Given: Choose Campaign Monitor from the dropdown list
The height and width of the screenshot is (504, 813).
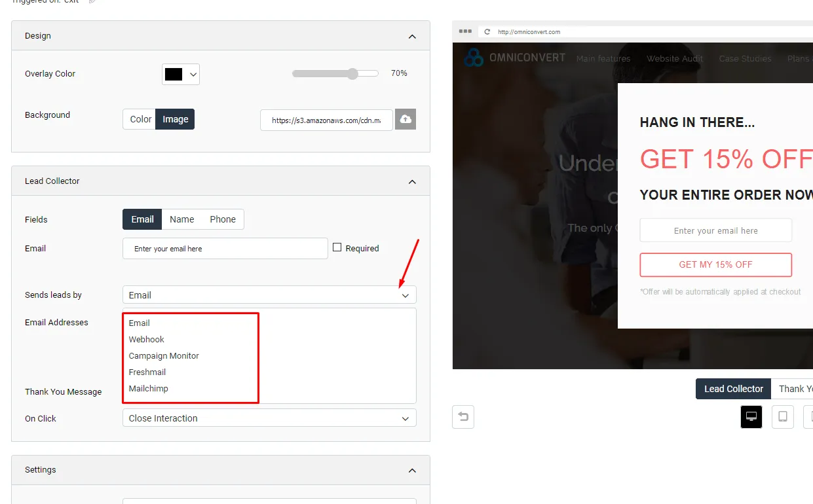Looking at the screenshot, I should [164, 355].
